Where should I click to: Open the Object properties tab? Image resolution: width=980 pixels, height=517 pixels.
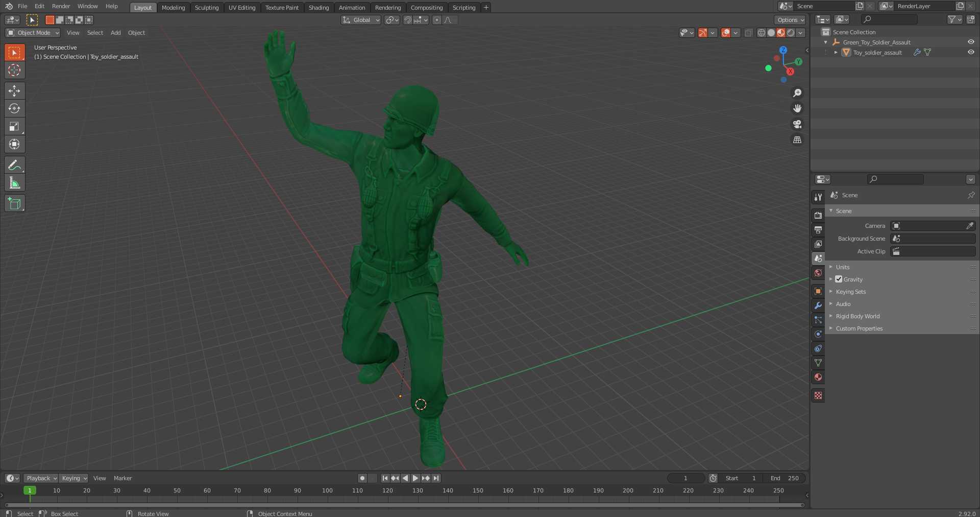(x=818, y=291)
